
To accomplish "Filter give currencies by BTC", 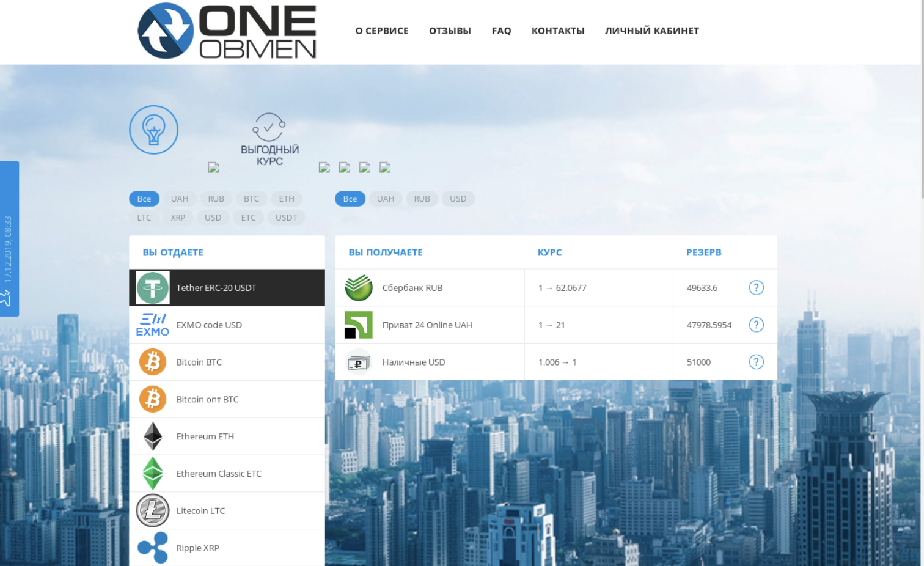I will [251, 199].
